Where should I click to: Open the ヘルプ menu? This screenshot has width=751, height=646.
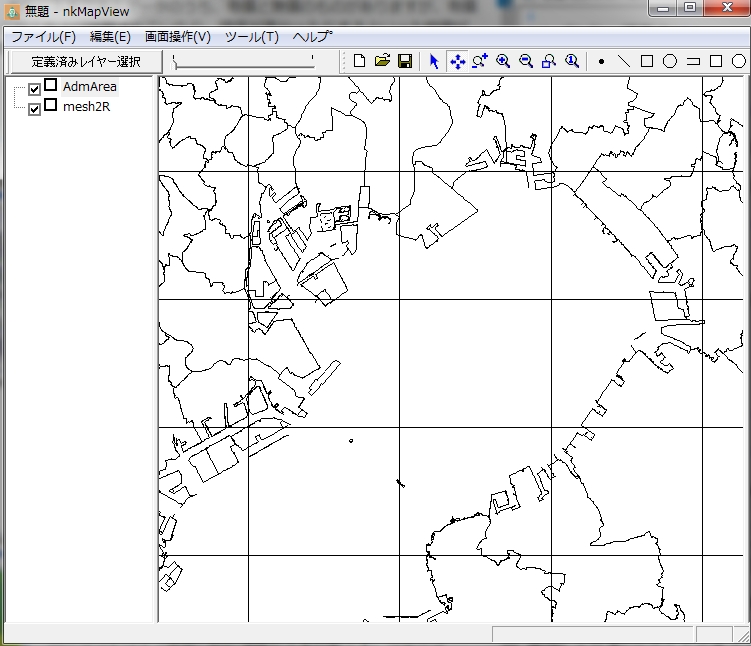[x=312, y=37]
